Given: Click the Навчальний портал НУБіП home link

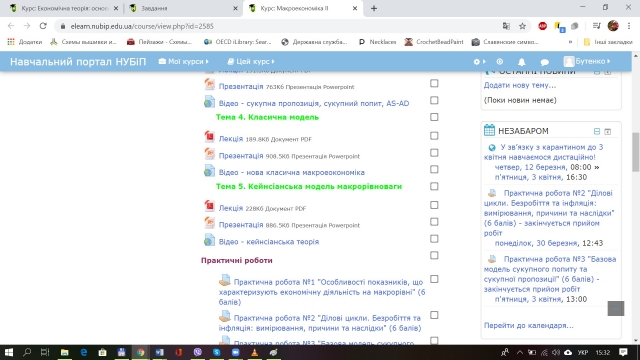Looking at the screenshot, I should point(78,62).
